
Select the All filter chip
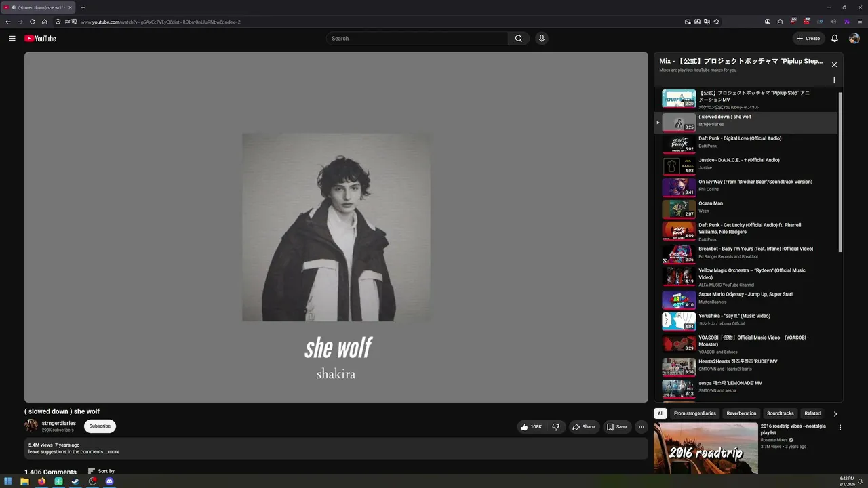point(660,413)
